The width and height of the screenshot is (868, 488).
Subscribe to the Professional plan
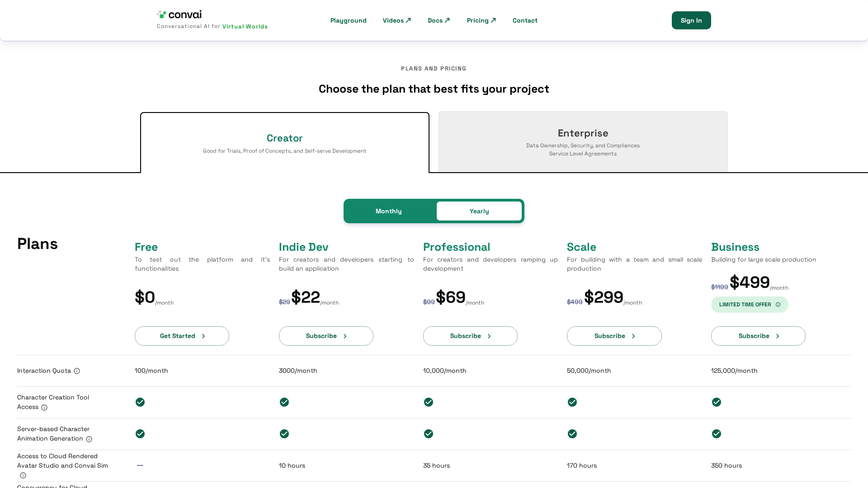click(470, 336)
